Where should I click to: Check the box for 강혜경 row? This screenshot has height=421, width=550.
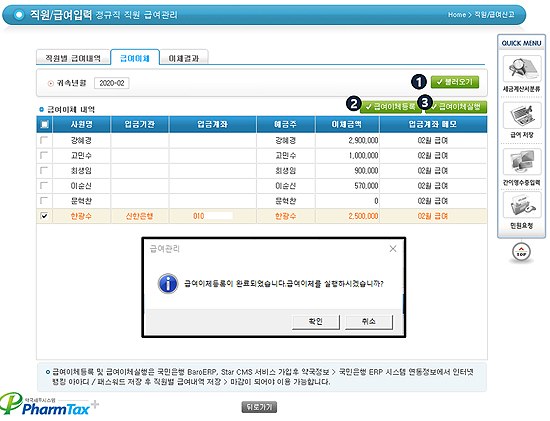pos(44,140)
